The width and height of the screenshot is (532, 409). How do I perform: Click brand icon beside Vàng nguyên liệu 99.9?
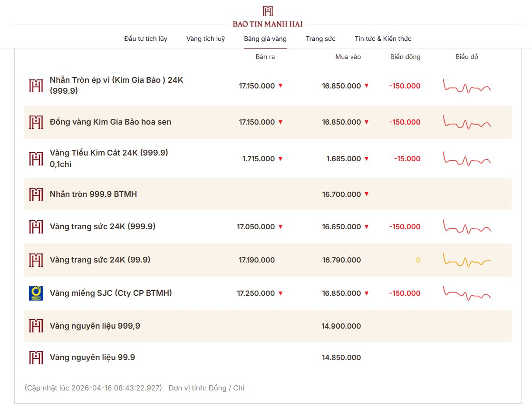(36, 358)
